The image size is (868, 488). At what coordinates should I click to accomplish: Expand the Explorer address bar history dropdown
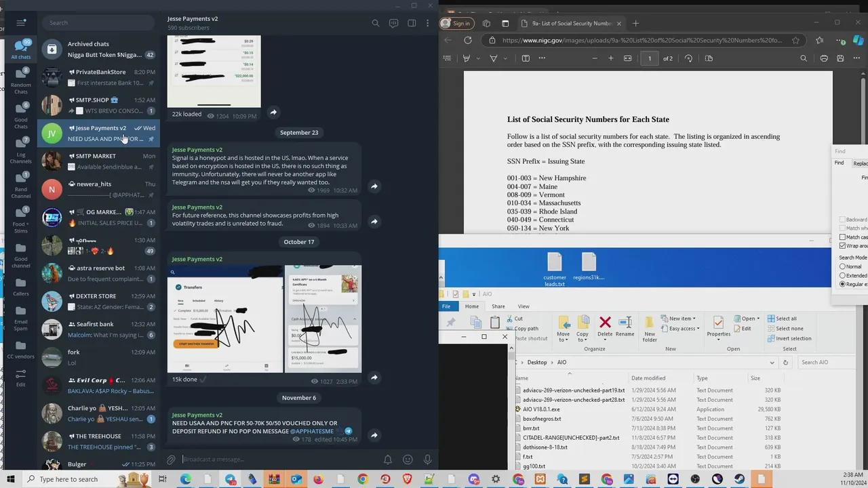coord(772,363)
